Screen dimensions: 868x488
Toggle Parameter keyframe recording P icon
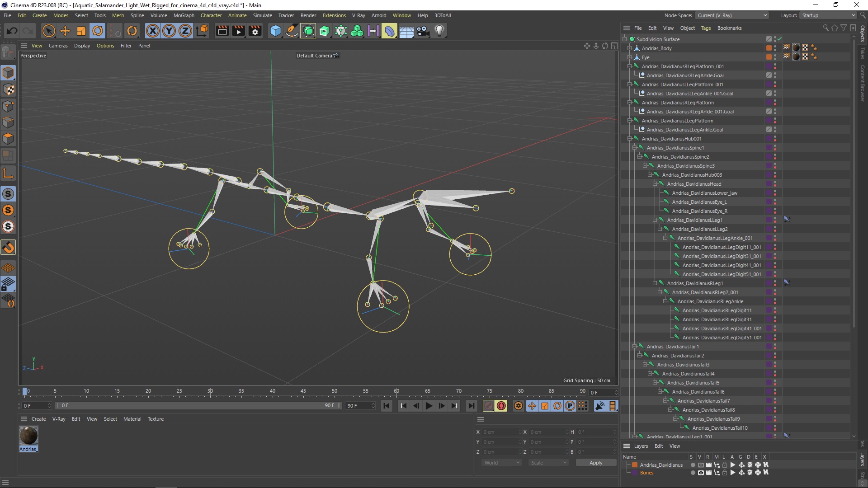point(570,406)
